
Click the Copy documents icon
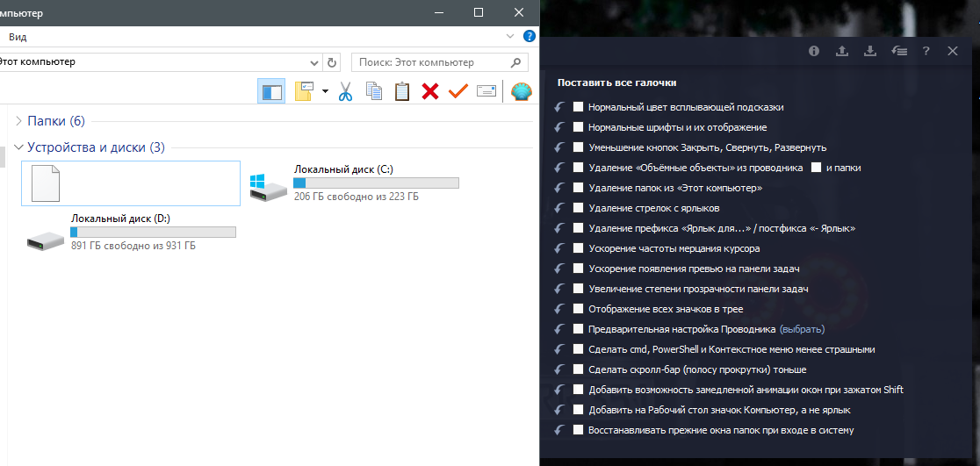(x=374, y=91)
